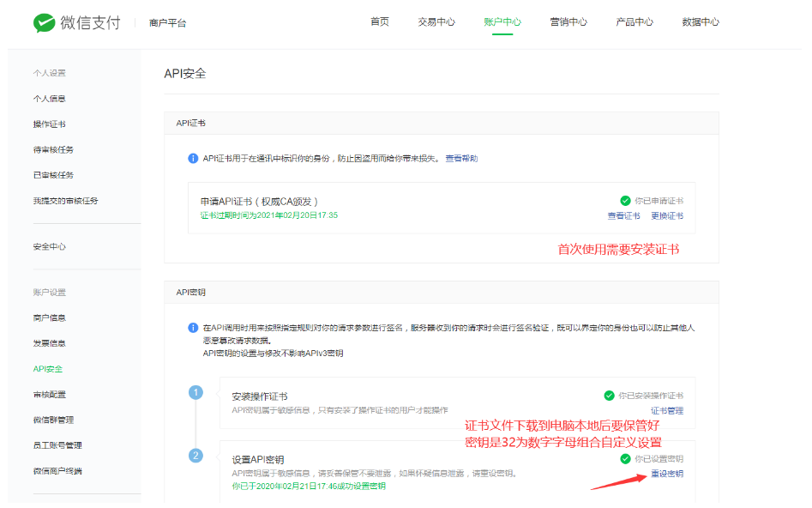
Task: Click green checkmark beside 你已安装操作证书
Action: coord(609,396)
